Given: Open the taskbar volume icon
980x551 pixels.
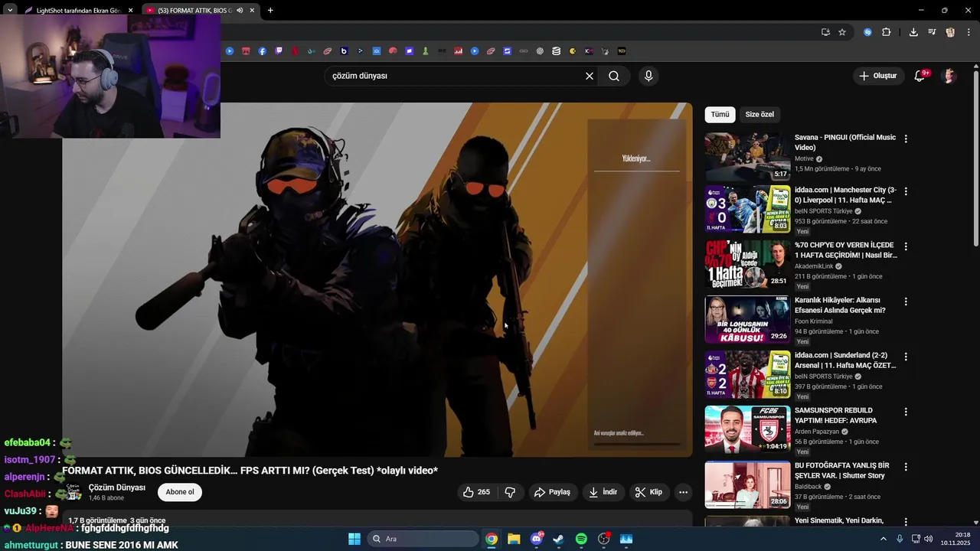Looking at the screenshot, I should point(929,539).
